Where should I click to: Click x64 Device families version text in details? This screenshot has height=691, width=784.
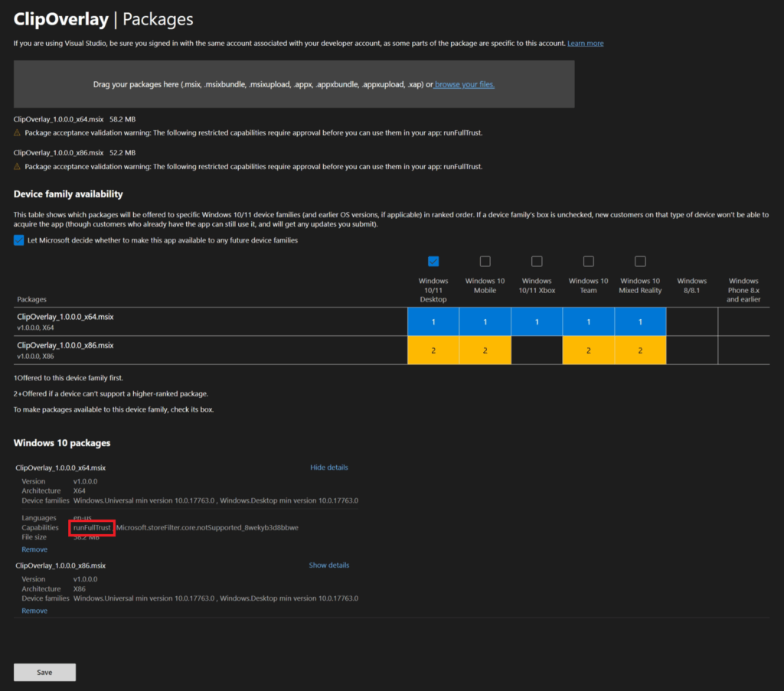pos(216,500)
